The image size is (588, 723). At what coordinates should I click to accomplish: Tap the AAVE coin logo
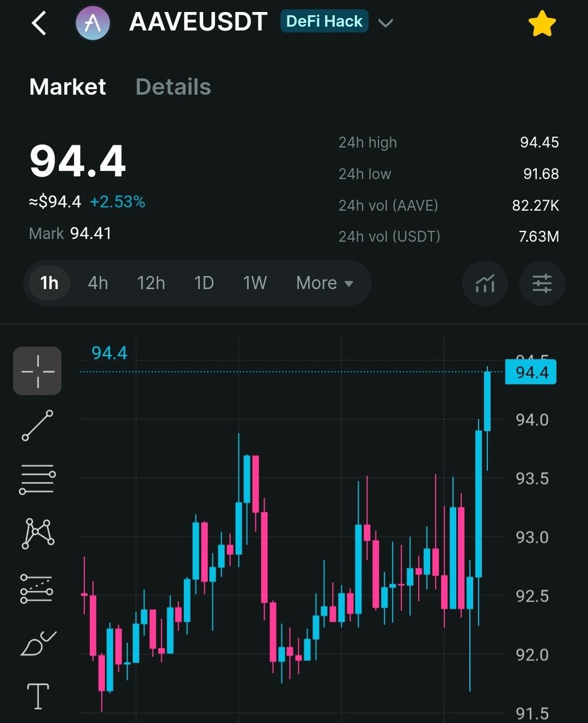click(x=93, y=23)
